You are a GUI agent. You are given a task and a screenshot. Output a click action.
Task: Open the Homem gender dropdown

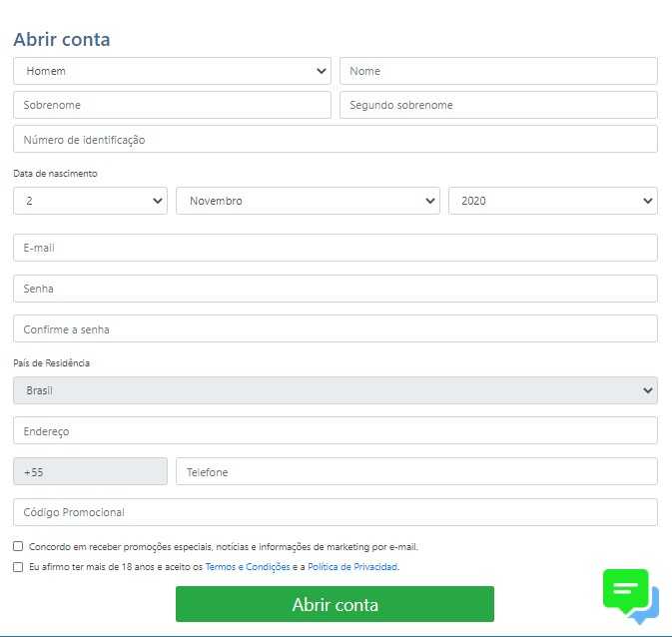click(x=173, y=71)
